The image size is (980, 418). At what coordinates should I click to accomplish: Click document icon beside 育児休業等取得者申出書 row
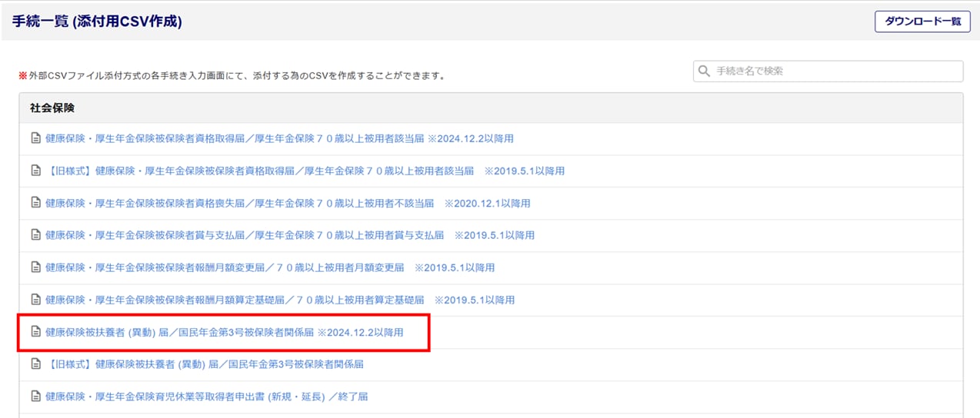[x=35, y=396]
